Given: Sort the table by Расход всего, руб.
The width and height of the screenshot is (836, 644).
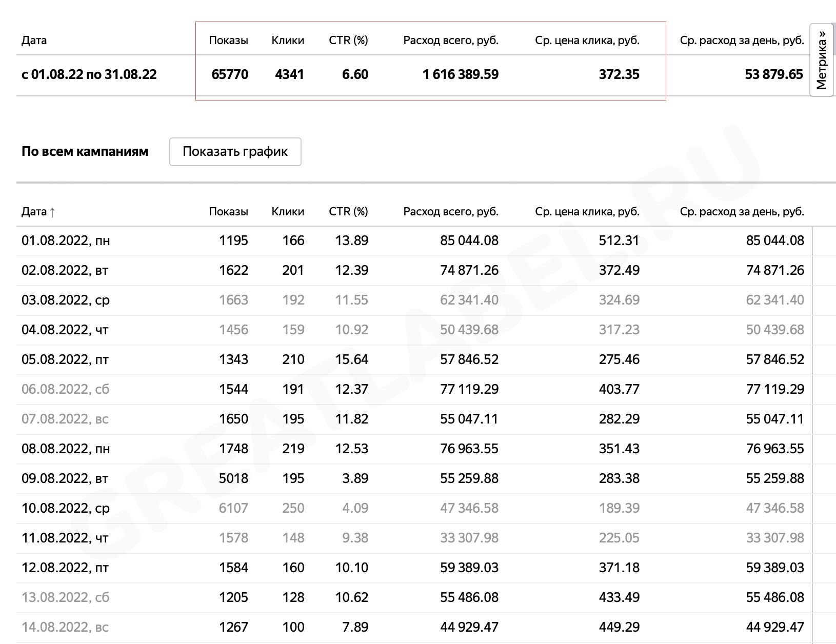Looking at the screenshot, I should [451, 211].
